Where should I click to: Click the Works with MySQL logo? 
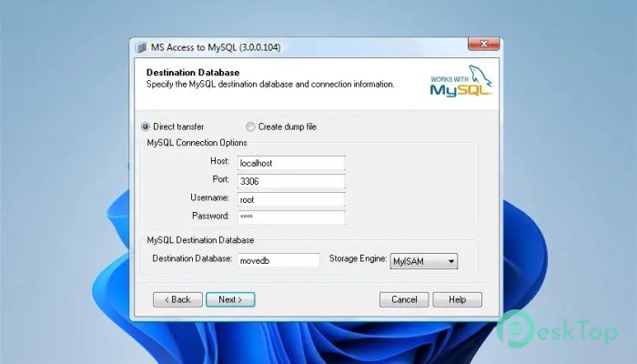point(461,81)
